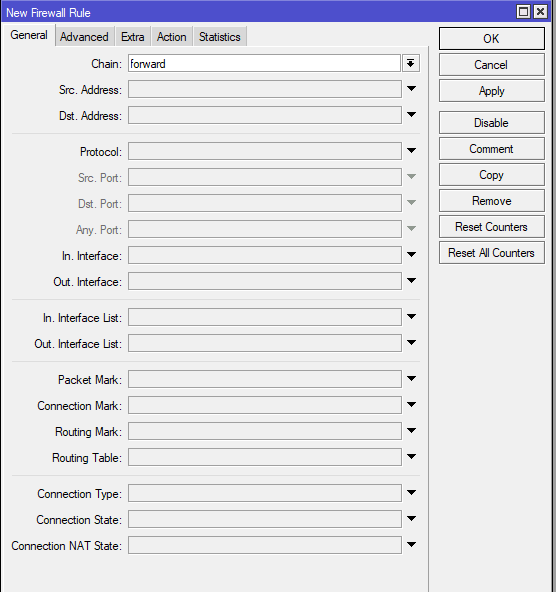Image resolution: width=556 pixels, height=592 pixels.
Task: Click the Reset All Counters button
Action: pos(491,253)
